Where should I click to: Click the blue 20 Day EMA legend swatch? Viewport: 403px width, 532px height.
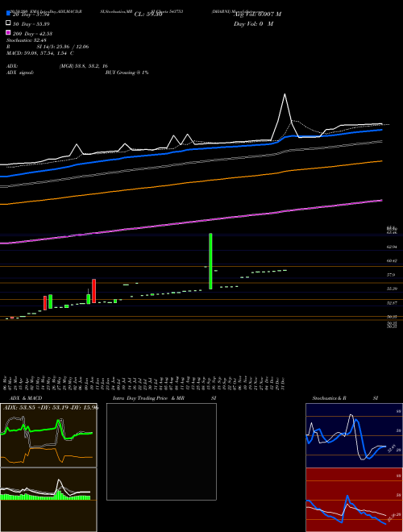point(9,14)
